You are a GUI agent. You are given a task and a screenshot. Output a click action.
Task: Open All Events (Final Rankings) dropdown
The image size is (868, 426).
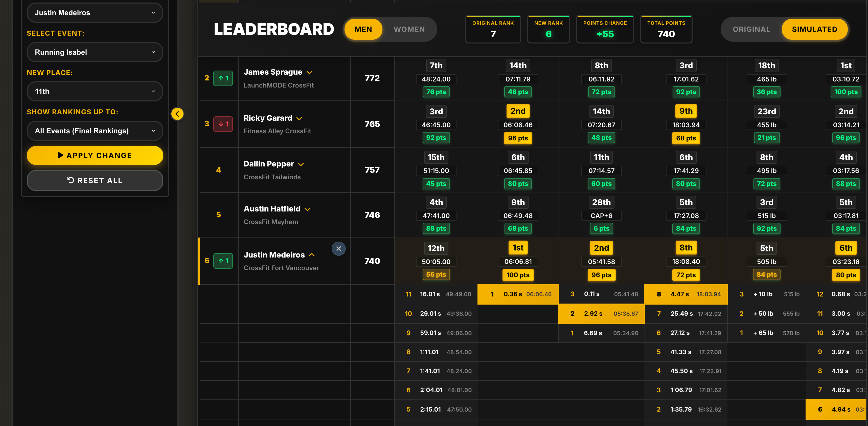click(95, 131)
